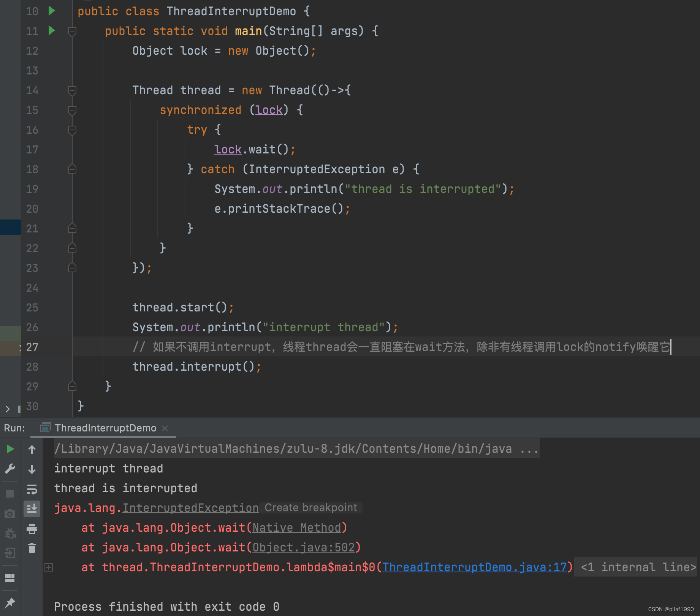The image size is (700, 616).
Task: Toggle soft-wrap in the console
Action: coord(32,490)
